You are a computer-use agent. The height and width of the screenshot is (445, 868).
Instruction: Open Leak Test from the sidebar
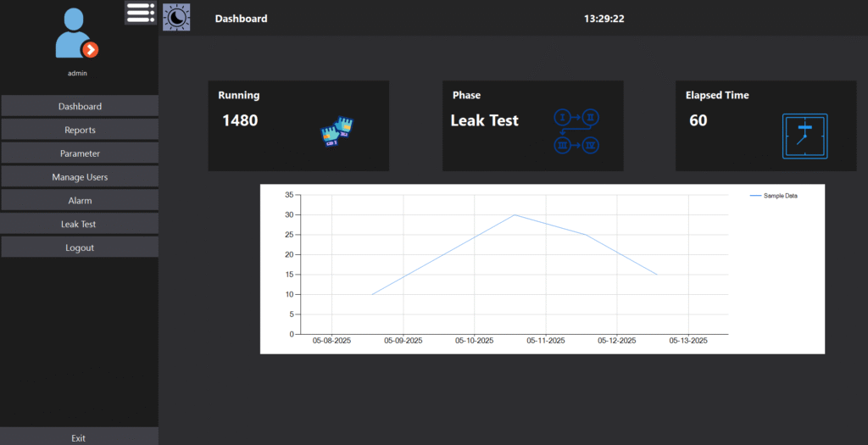point(80,225)
